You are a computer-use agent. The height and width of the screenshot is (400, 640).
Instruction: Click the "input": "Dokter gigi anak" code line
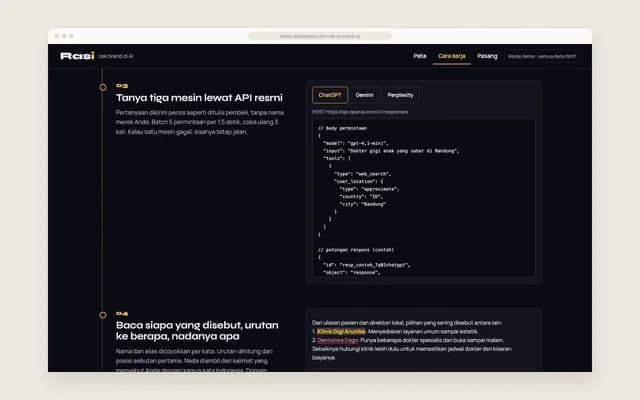pos(391,151)
